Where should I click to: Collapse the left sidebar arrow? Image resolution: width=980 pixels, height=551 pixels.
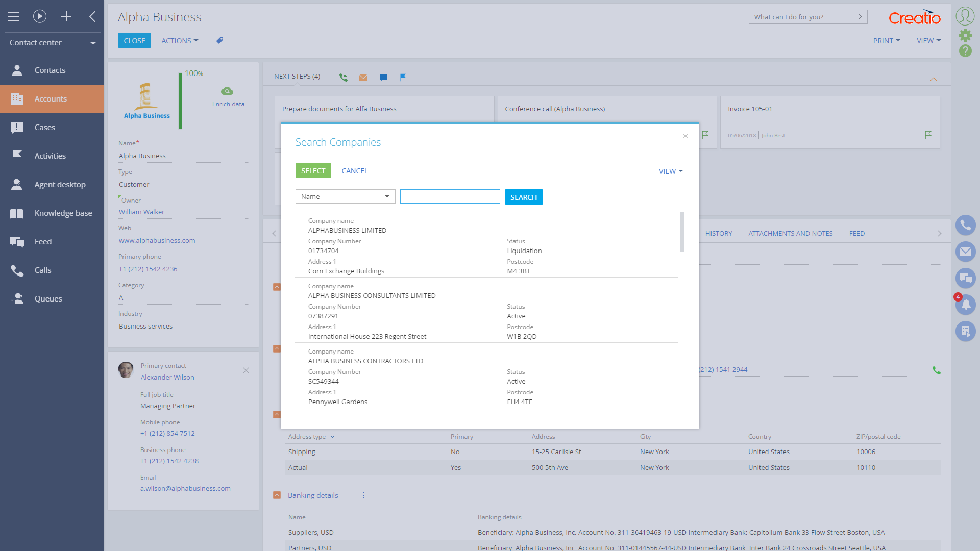pos(92,16)
